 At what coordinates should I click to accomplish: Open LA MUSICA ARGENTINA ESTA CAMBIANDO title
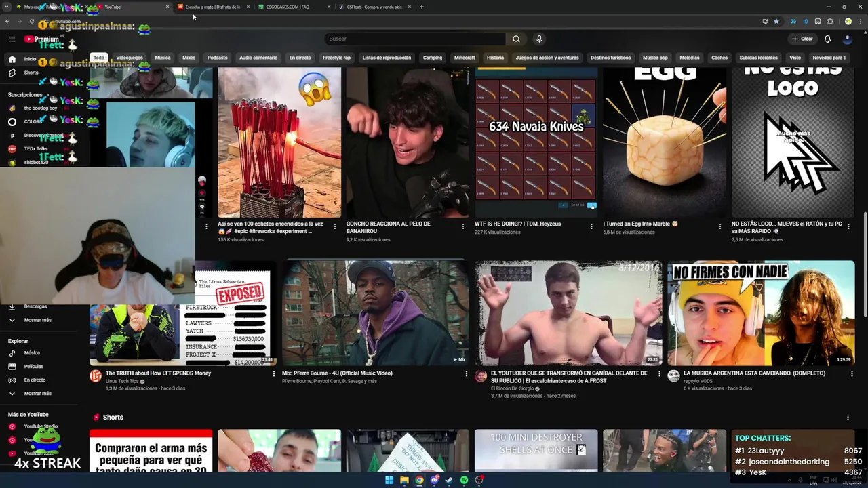[x=754, y=373]
